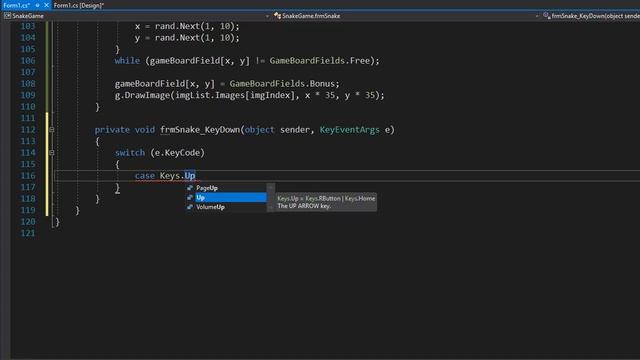Click the highlighted 'Up' text on line 116

(x=190, y=176)
